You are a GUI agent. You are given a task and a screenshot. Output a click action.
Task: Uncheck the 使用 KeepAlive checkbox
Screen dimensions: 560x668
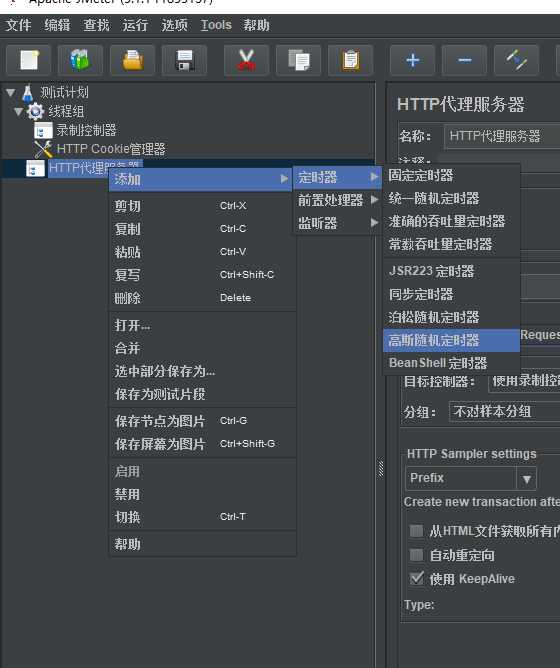[416, 579]
